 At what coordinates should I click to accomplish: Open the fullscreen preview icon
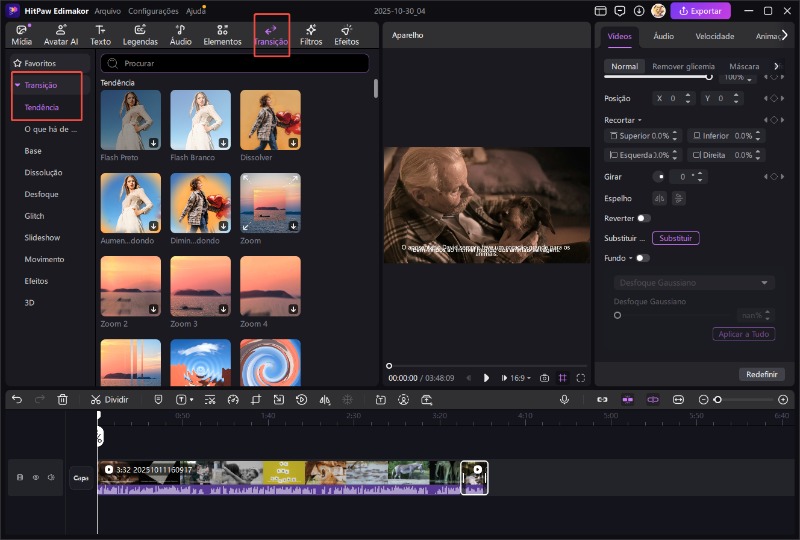coord(581,378)
